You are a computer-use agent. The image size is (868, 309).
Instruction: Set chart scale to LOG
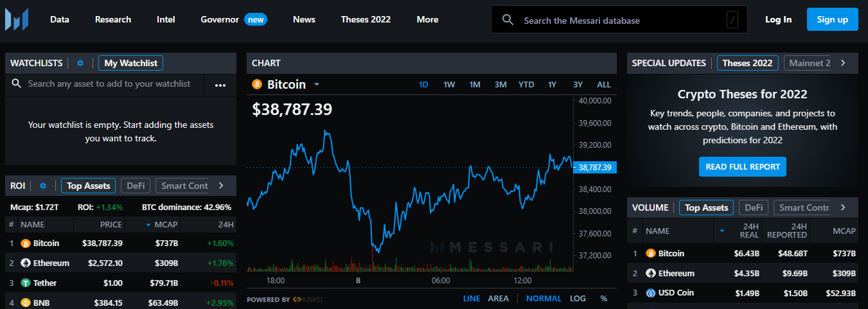click(578, 298)
